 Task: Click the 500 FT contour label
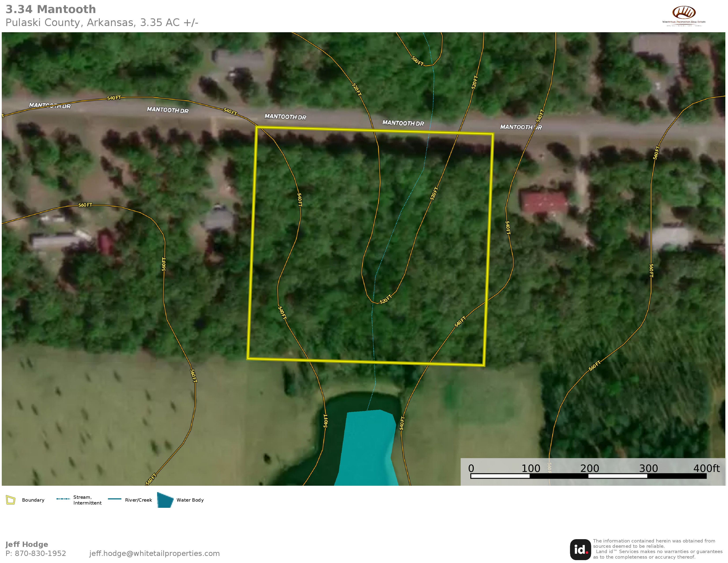click(x=417, y=61)
